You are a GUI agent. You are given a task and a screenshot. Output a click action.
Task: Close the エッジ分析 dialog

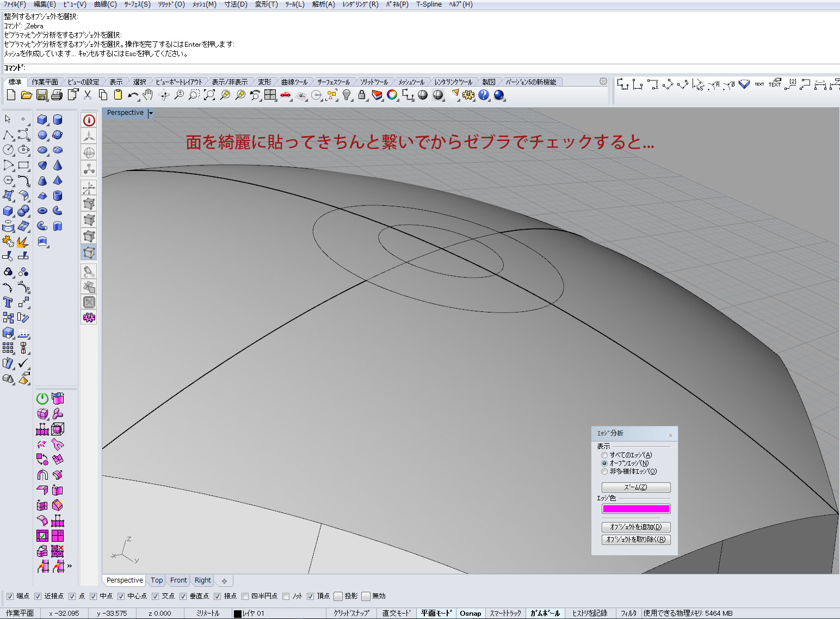tap(670, 435)
